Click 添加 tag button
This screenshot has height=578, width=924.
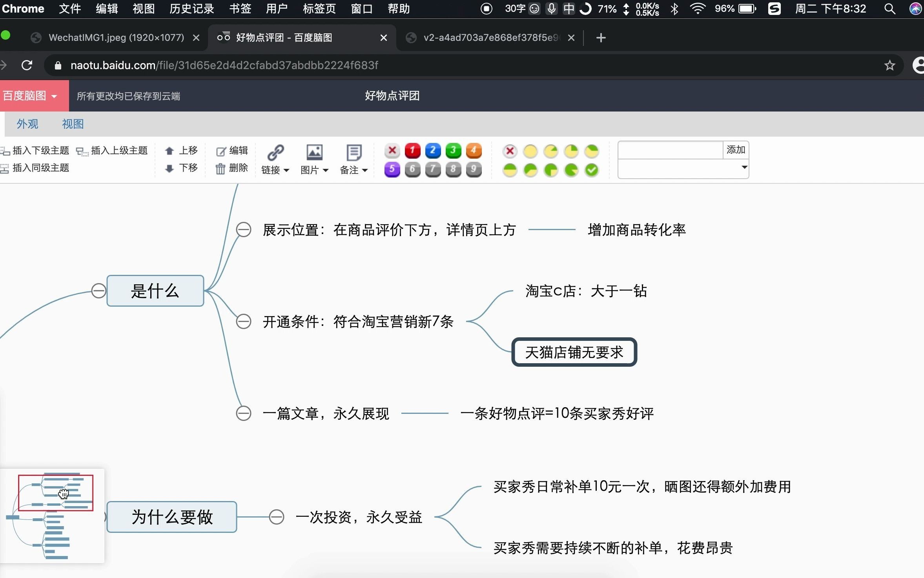pos(736,150)
